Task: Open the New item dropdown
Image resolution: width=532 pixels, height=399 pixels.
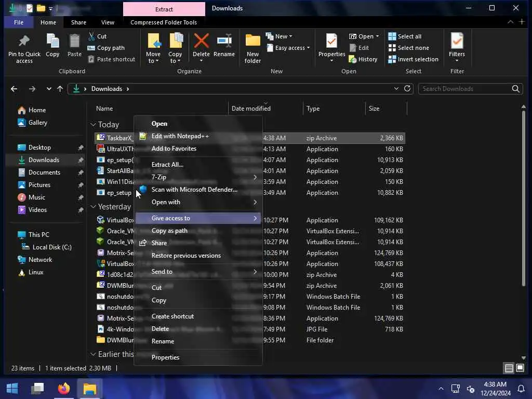Action: coord(280,36)
